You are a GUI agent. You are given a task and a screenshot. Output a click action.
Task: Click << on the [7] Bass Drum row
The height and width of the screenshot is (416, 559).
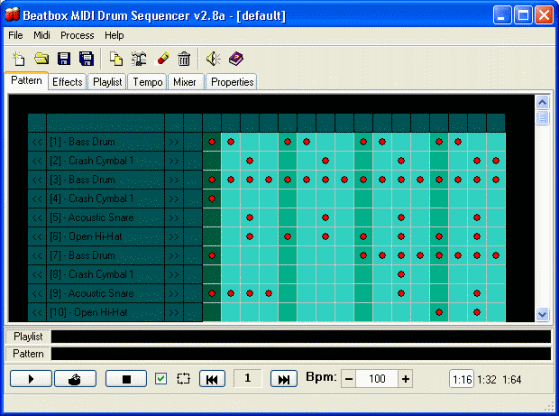37,256
